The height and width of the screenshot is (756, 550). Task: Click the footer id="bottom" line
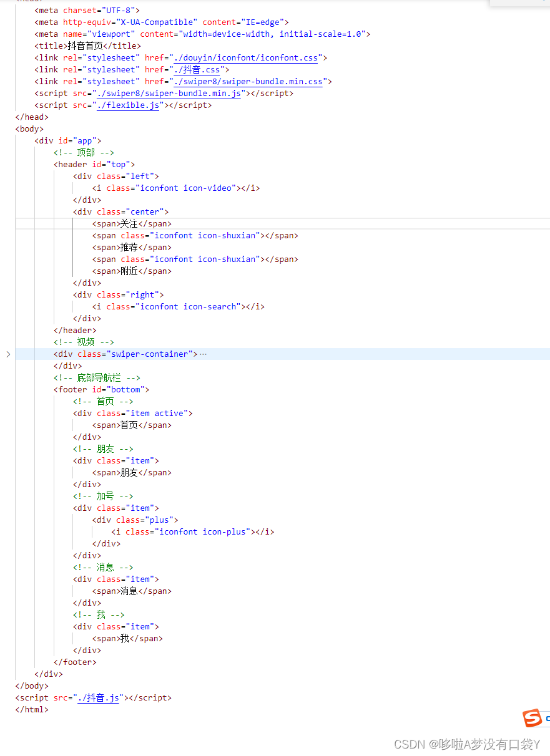pos(101,390)
